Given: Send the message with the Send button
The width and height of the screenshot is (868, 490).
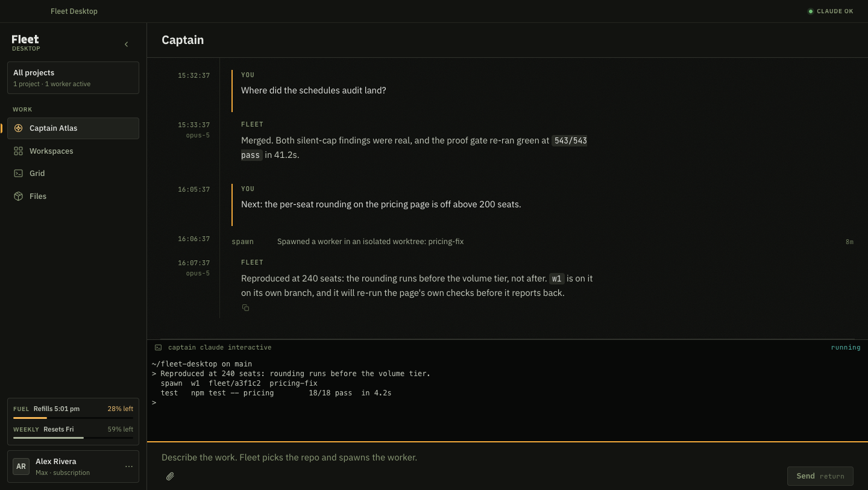Looking at the screenshot, I should 820,476.
